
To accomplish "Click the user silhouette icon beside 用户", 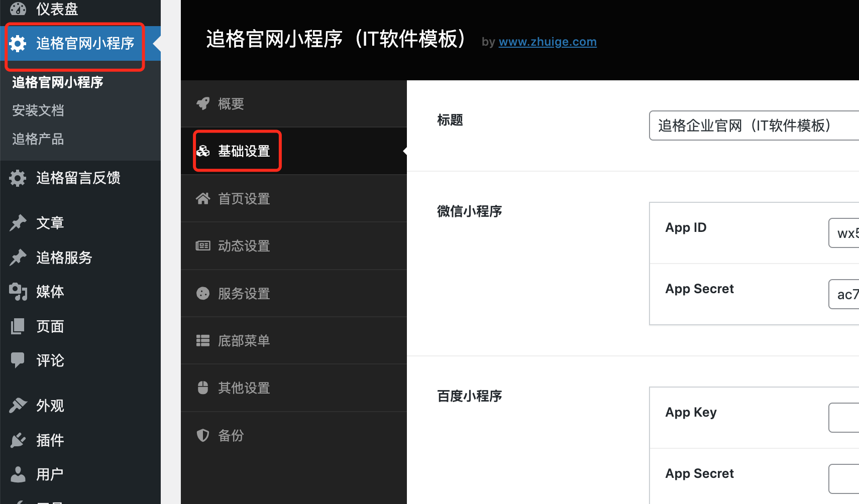I will (18, 474).
